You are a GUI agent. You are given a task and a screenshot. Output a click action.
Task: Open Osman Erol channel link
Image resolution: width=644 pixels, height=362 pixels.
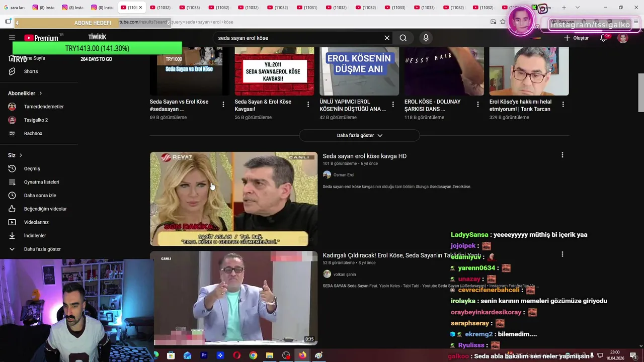pyautogui.click(x=344, y=175)
